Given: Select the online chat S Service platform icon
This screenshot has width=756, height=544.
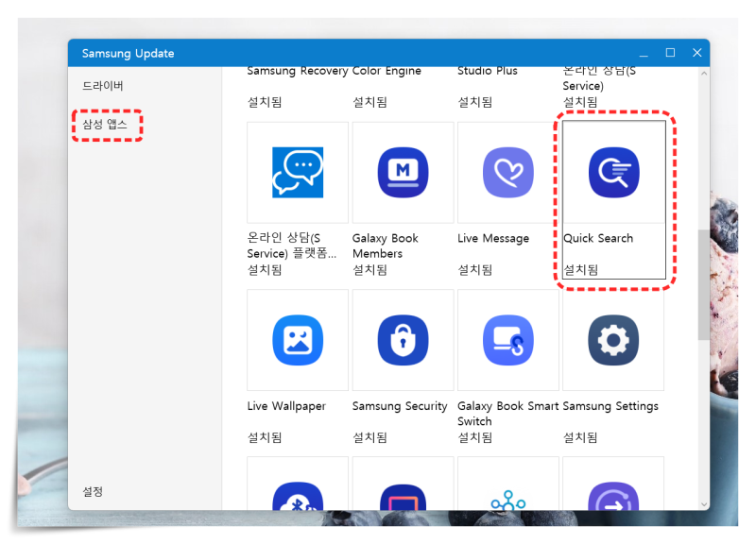Looking at the screenshot, I should tap(297, 173).
